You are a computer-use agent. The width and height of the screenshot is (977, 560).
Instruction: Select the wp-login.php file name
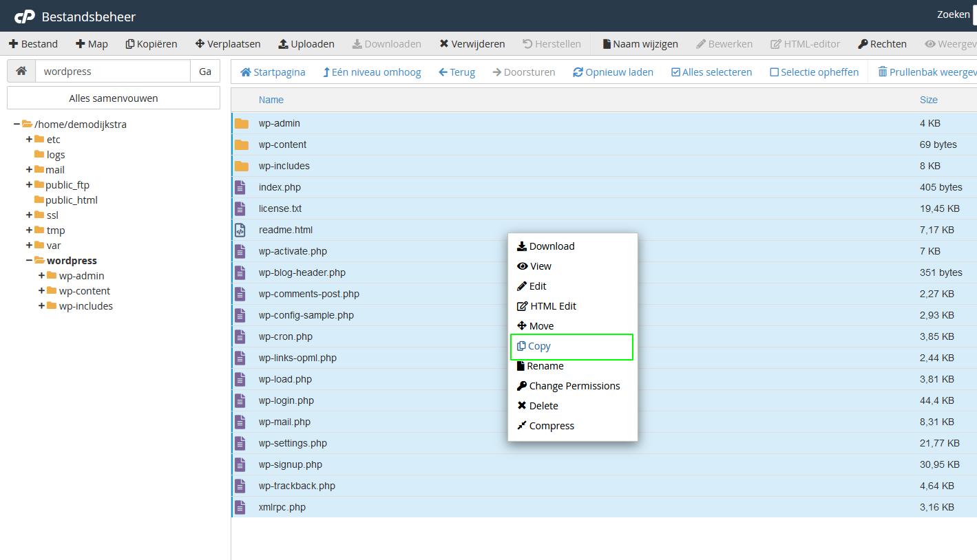[x=286, y=400]
